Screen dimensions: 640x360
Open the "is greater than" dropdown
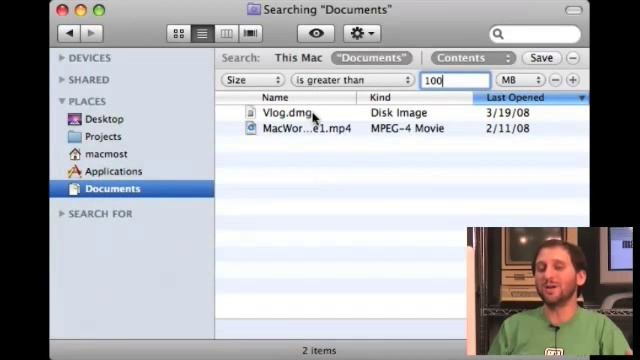point(352,80)
